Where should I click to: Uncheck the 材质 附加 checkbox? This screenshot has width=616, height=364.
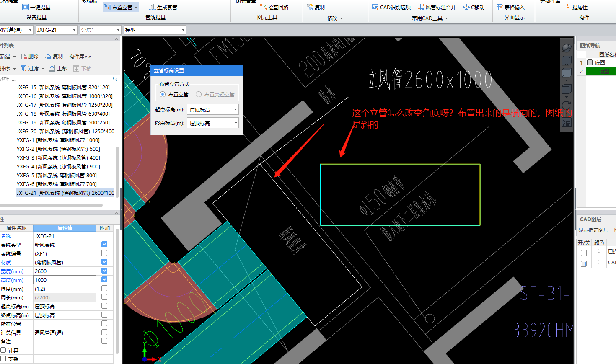click(104, 262)
